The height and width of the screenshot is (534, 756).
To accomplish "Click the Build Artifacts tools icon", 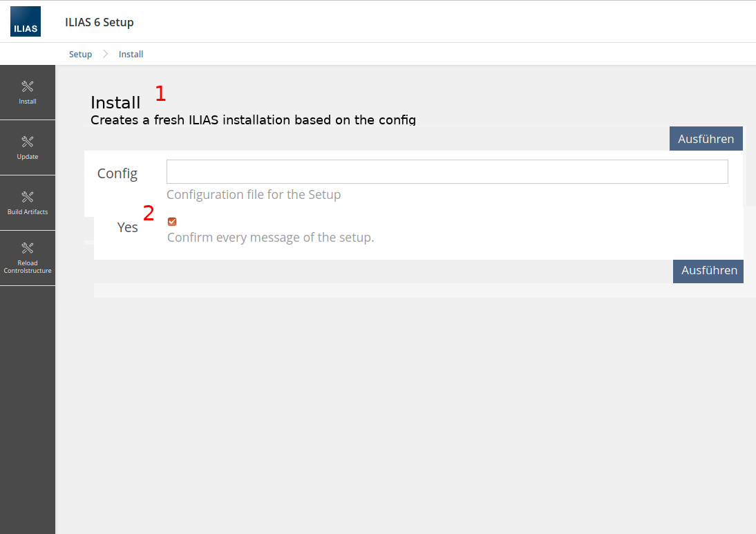I will coord(28,197).
